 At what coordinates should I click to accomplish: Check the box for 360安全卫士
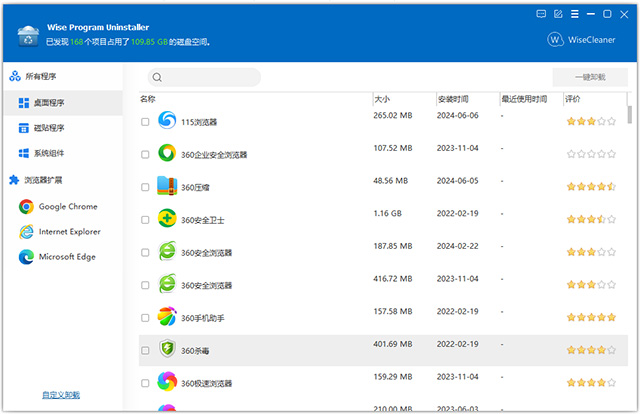click(x=145, y=220)
